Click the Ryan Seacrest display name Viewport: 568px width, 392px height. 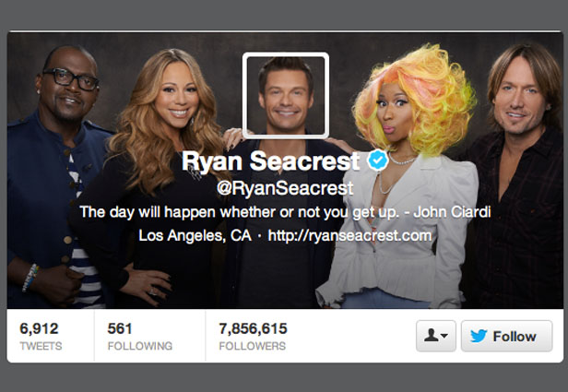(270, 160)
